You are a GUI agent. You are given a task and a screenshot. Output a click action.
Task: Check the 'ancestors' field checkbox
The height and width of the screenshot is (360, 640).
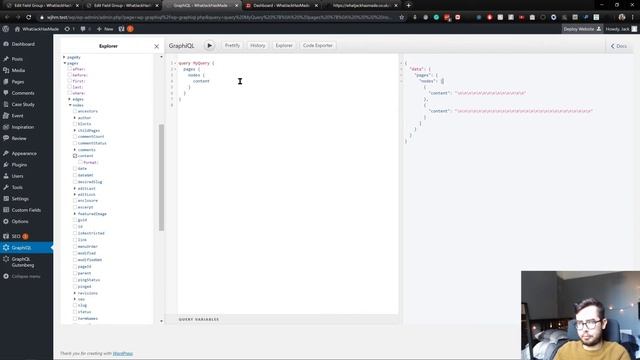pos(75,111)
